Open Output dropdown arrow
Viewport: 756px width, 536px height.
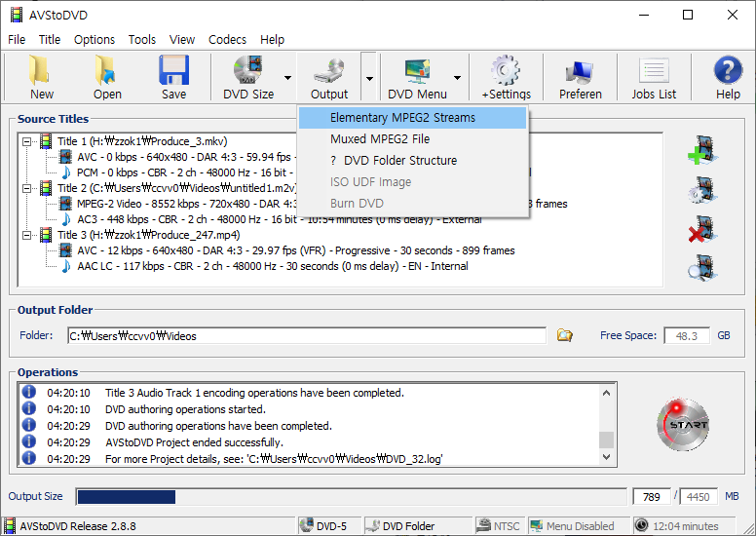point(369,78)
